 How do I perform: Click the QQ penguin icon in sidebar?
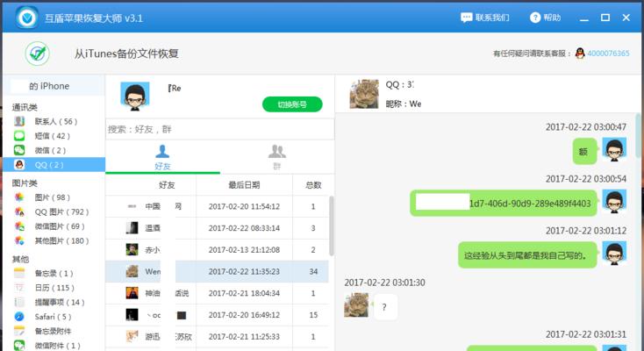19,165
